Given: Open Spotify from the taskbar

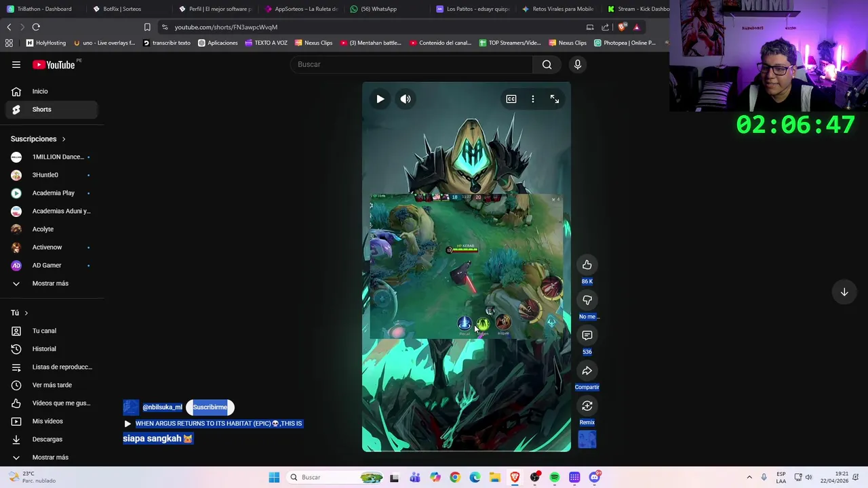Looking at the screenshot, I should point(555,477).
